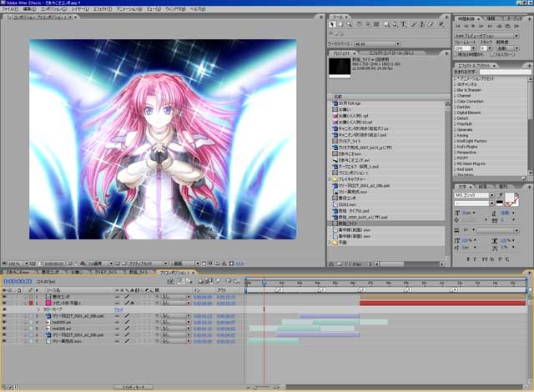534x392 pixels.
Task: Select the Hand tool
Action: pyautogui.click(x=340, y=24)
